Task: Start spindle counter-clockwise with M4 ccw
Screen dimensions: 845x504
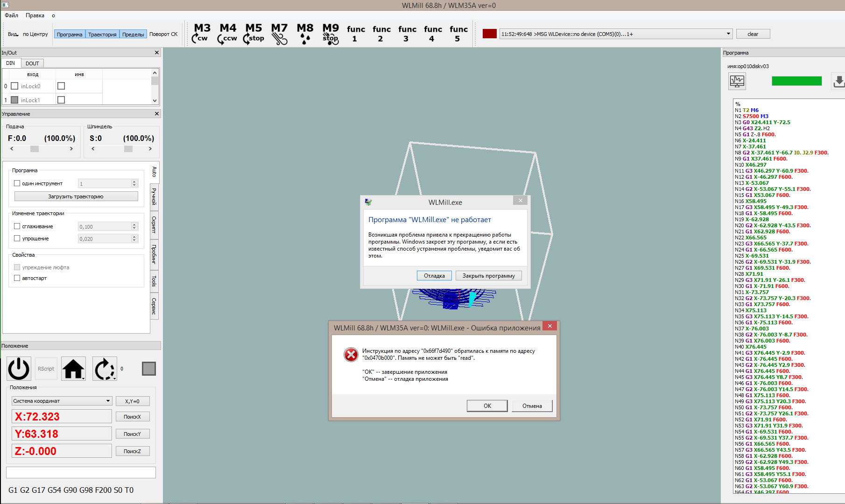Action: 227,34
